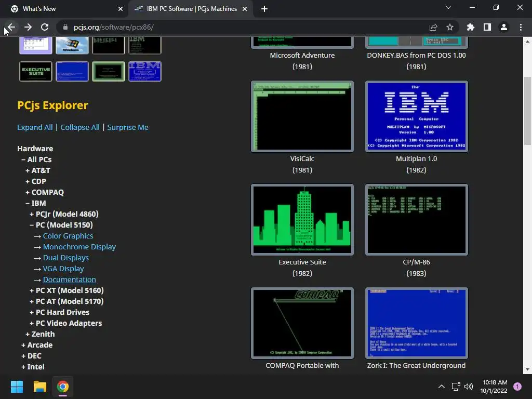Click the Chrome taskbar icon
532x399 pixels.
point(62,387)
